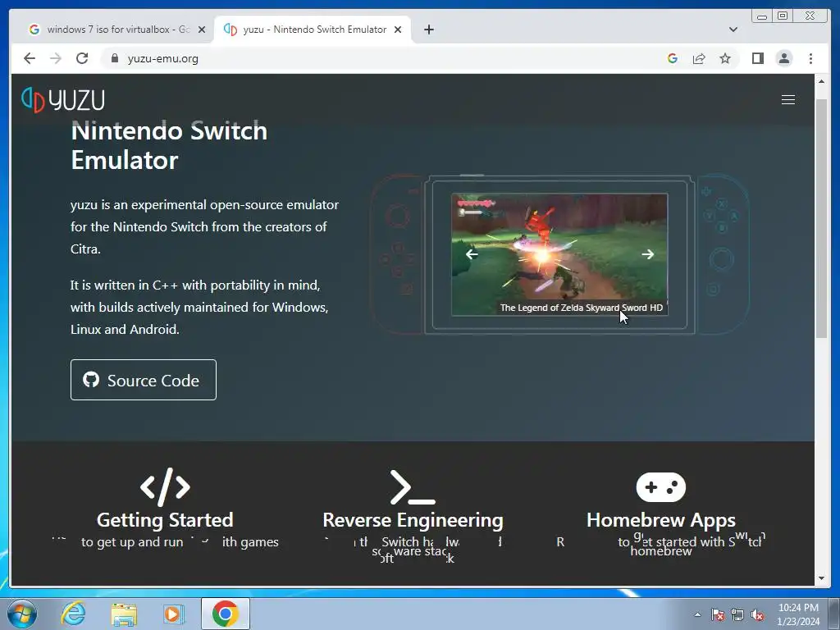Click the browser forward arrow
Viewport: 840px width, 630px height.
click(x=56, y=58)
